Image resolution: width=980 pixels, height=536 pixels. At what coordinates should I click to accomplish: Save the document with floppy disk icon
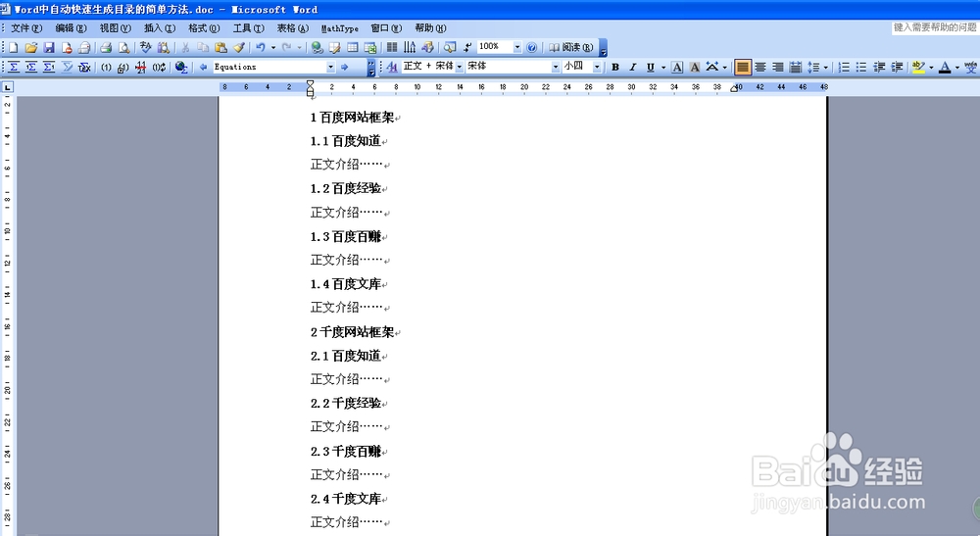(x=49, y=47)
